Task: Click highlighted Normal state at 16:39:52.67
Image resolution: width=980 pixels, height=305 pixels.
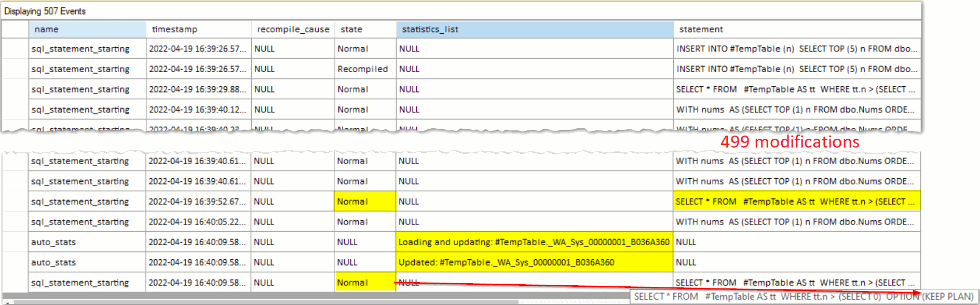Action: tap(364, 202)
